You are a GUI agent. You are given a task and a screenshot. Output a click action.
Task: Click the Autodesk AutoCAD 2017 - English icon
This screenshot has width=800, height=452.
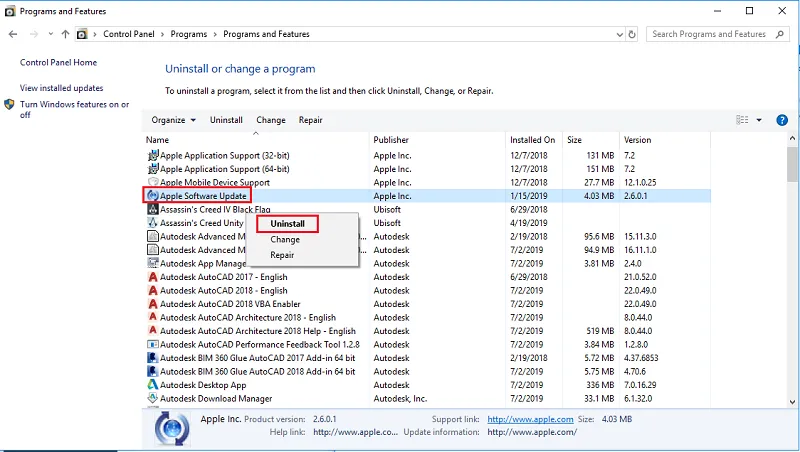[152, 277]
